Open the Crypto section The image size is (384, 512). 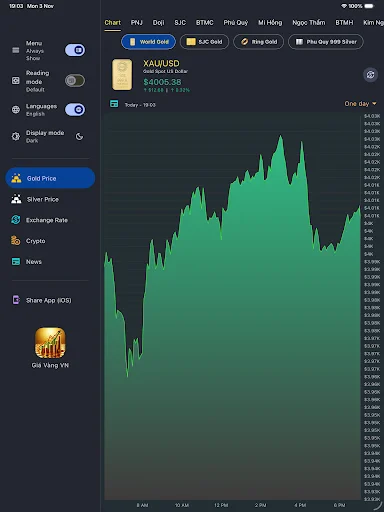(50, 241)
